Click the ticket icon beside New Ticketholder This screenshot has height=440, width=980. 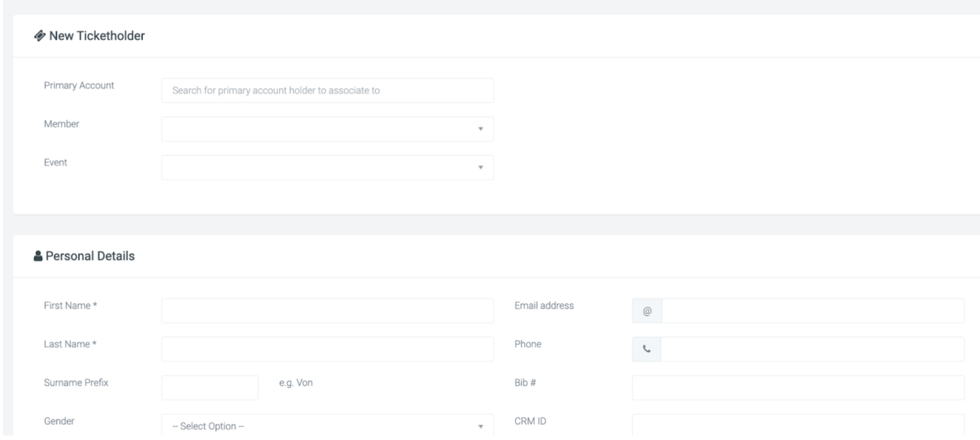click(39, 36)
